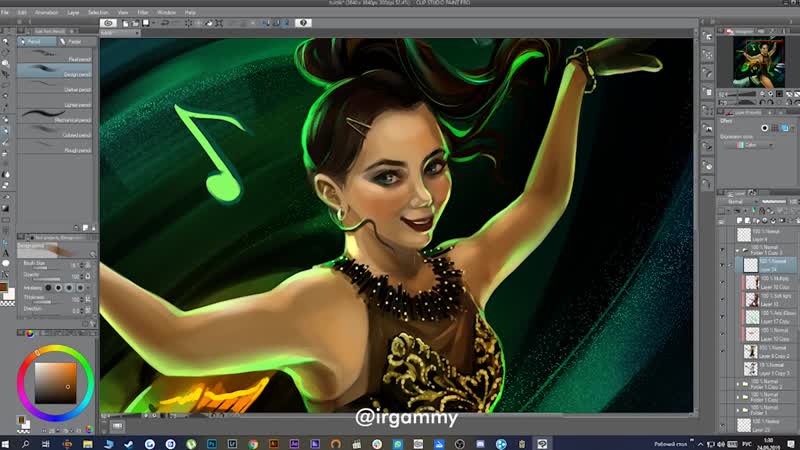Hide the Folder 1 Copy 3 layer folder
The width and height of the screenshot is (800, 450).
pos(722,250)
